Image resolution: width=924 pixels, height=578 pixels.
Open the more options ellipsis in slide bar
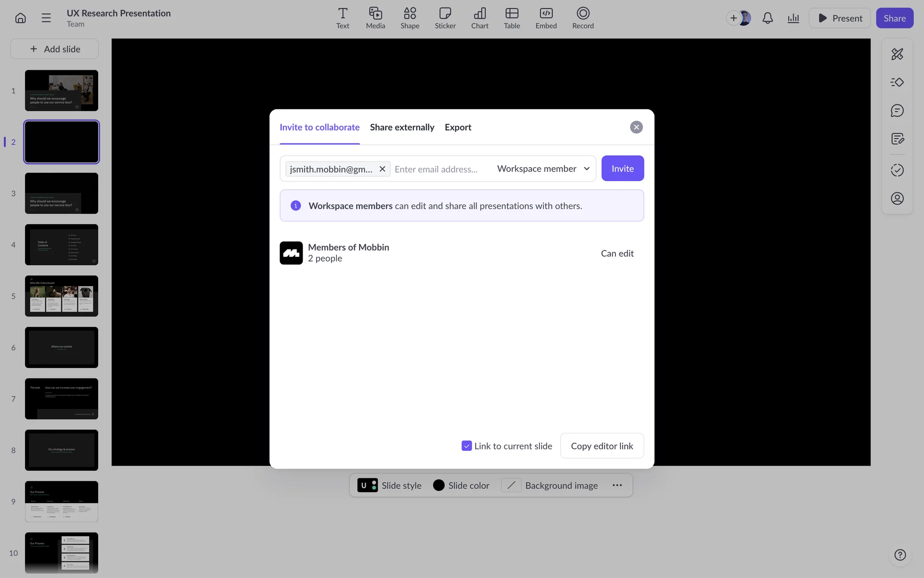point(617,486)
